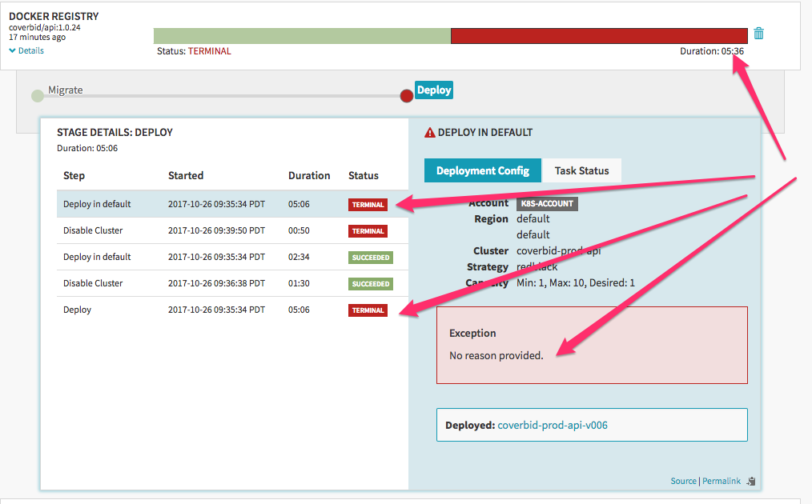The height and width of the screenshot is (504, 812).
Task: Click the TERMINAL badge on the Deploy step
Action: point(368,310)
